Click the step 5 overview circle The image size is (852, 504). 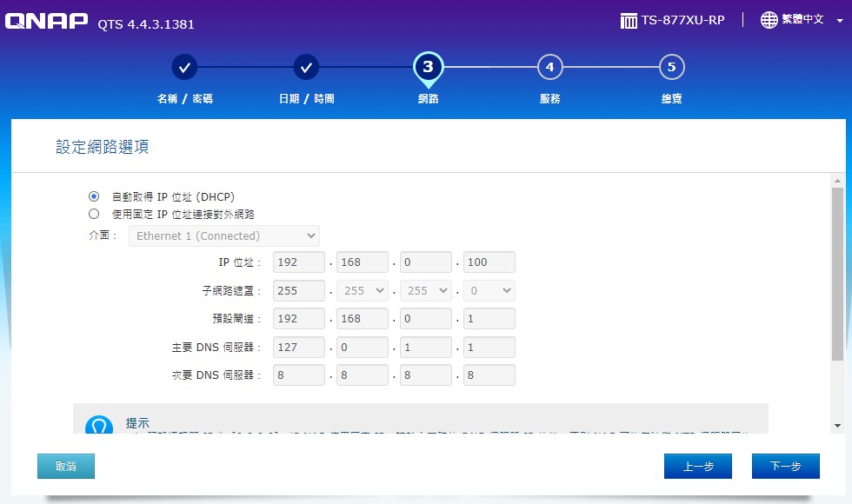671,67
